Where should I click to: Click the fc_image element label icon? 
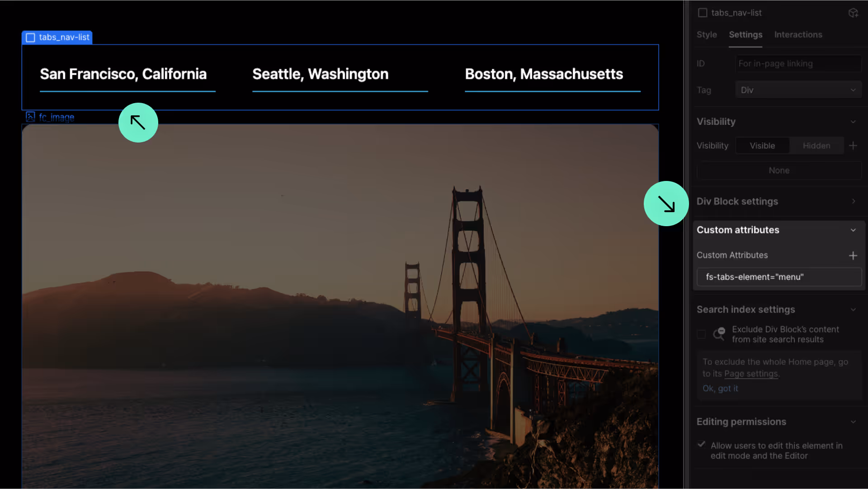pos(30,117)
